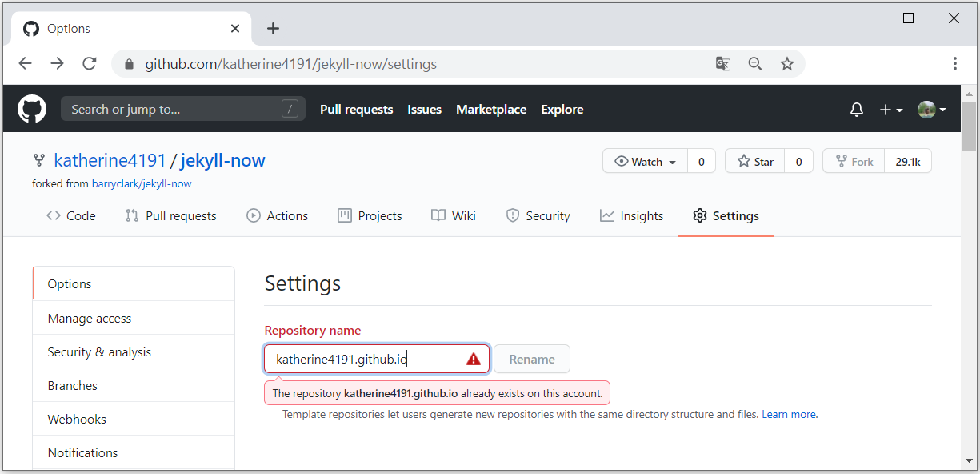Image resolution: width=980 pixels, height=474 pixels.
Task: Click the scrollbar up arrow
Action: pyautogui.click(x=970, y=93)
